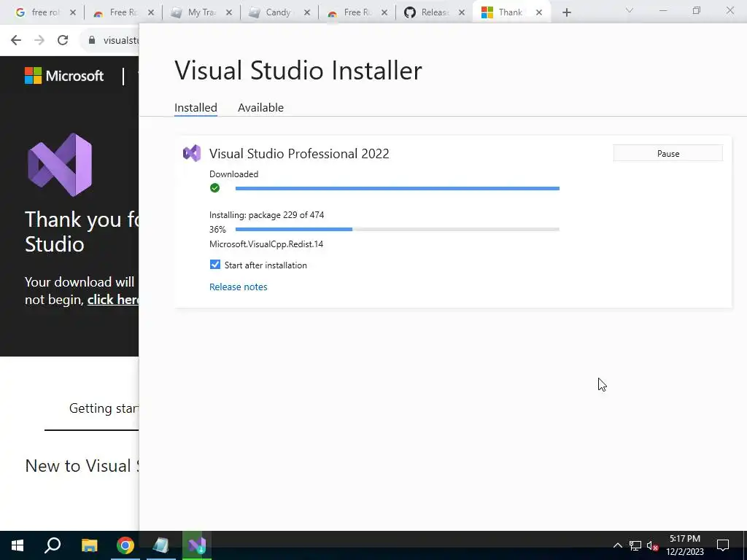Viewport: 747px width, 560px height.
Task: Uncheck Start after installation checkbox
Action: [x=215, y=265]
